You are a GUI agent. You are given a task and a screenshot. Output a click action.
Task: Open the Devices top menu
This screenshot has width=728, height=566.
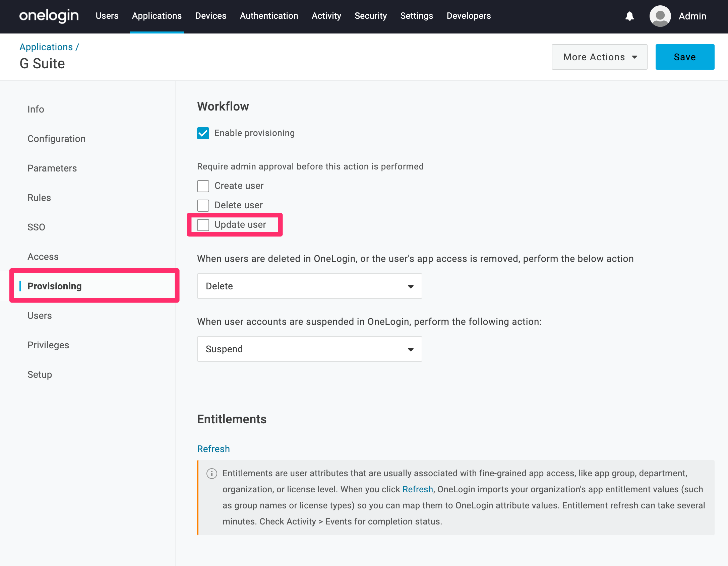click(211, 16)
